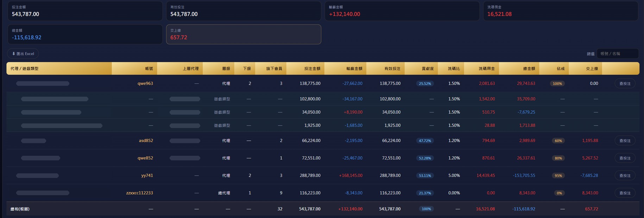Image resolution: width=644 pixels, height=218 pixels.
Task: Click the 匯出 Excel export button
Action: pos(23,54)
